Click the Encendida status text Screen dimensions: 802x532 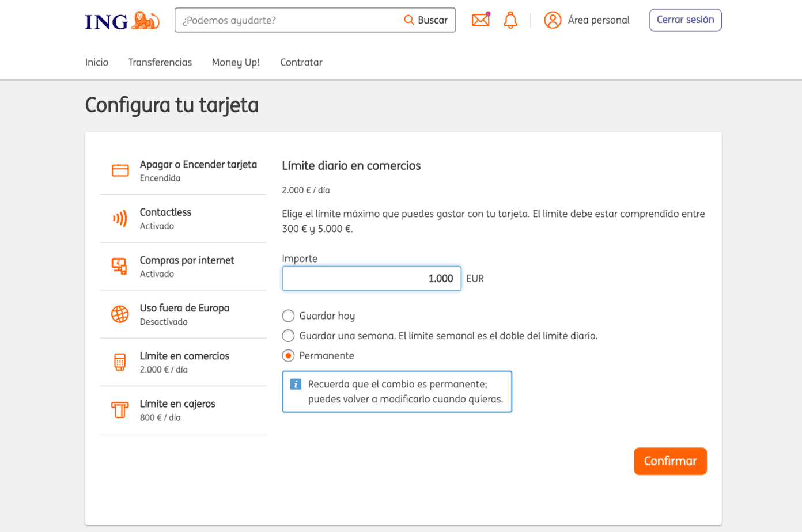click(x=160, y=178)
